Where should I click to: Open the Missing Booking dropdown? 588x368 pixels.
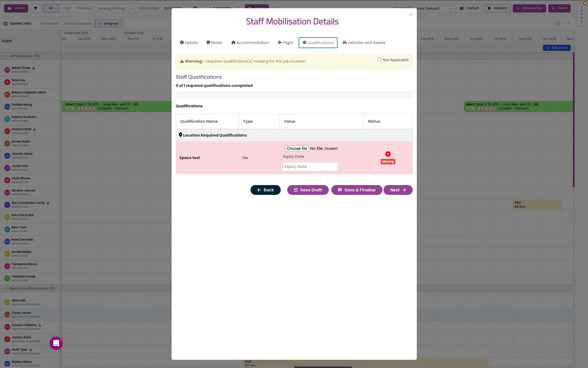115,8
